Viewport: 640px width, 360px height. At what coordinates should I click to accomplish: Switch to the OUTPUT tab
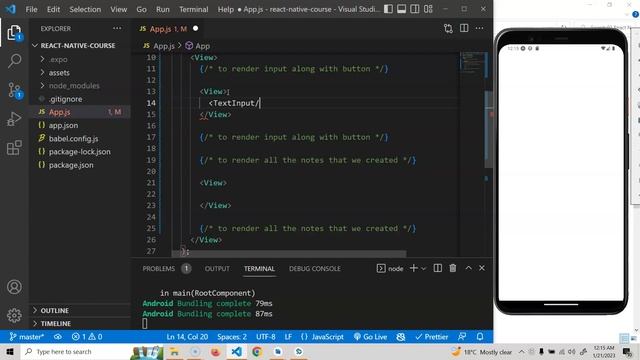click(217, 269)
